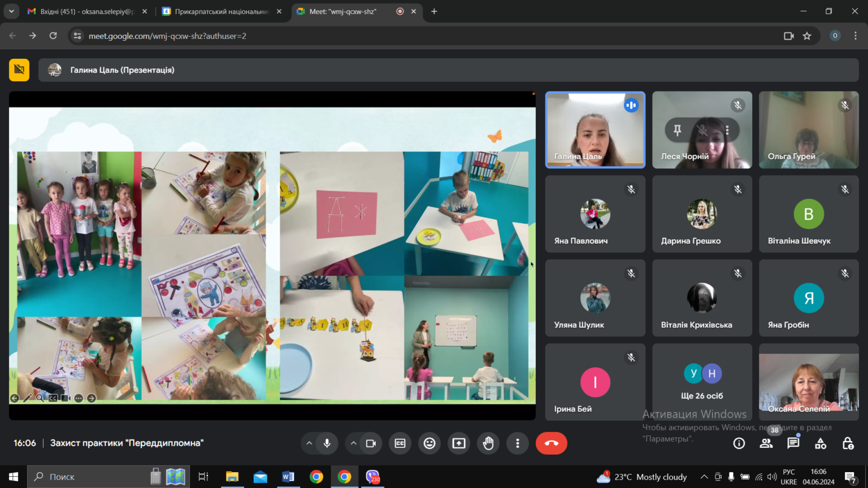Open meeting details info icon
This screenshot has height=488, width=868.
pos(739,443)
